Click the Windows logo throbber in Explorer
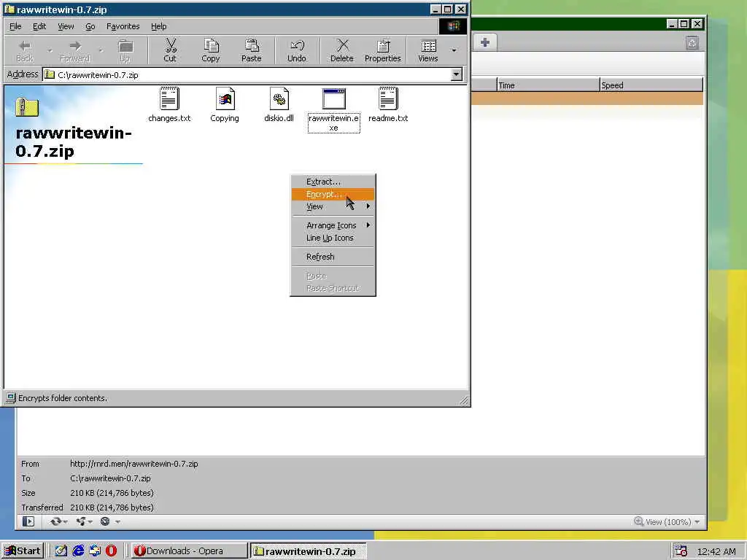Image resolution: width=747 pixels, height=560 pixels. (453, 26)
